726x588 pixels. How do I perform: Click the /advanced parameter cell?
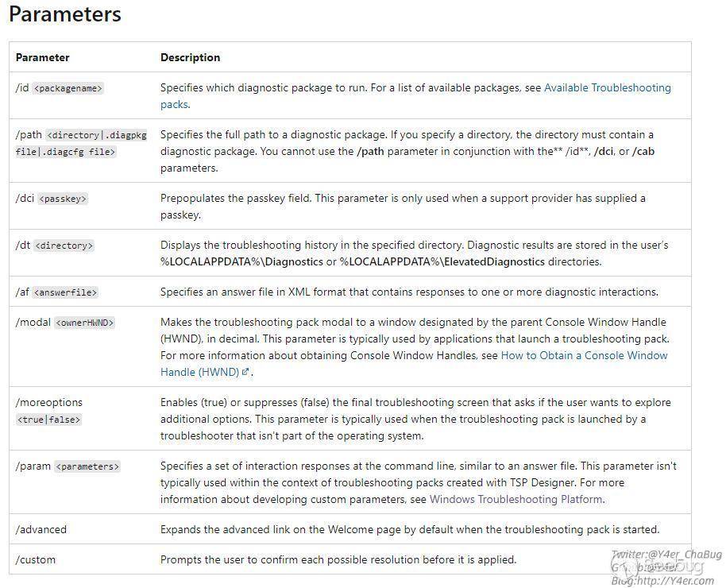41,529
